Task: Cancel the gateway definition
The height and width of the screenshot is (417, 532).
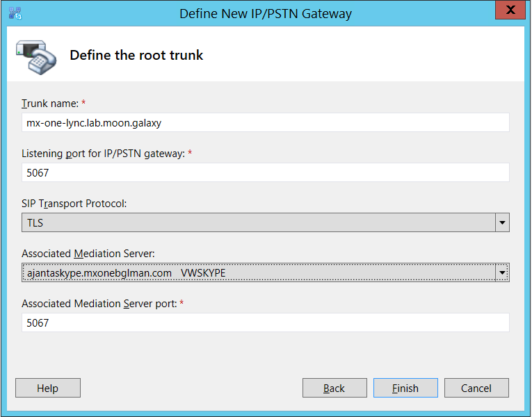Action: point(476,388)
